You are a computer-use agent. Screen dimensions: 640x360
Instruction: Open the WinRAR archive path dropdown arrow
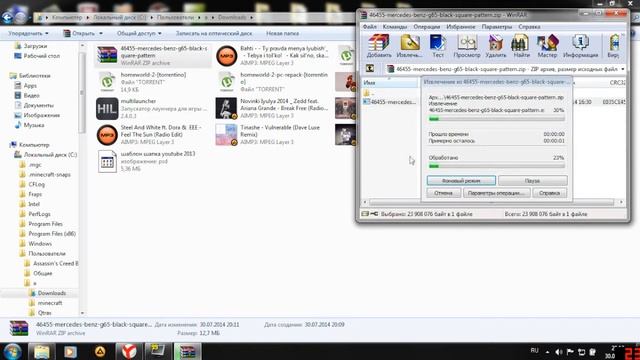[622, 69]
